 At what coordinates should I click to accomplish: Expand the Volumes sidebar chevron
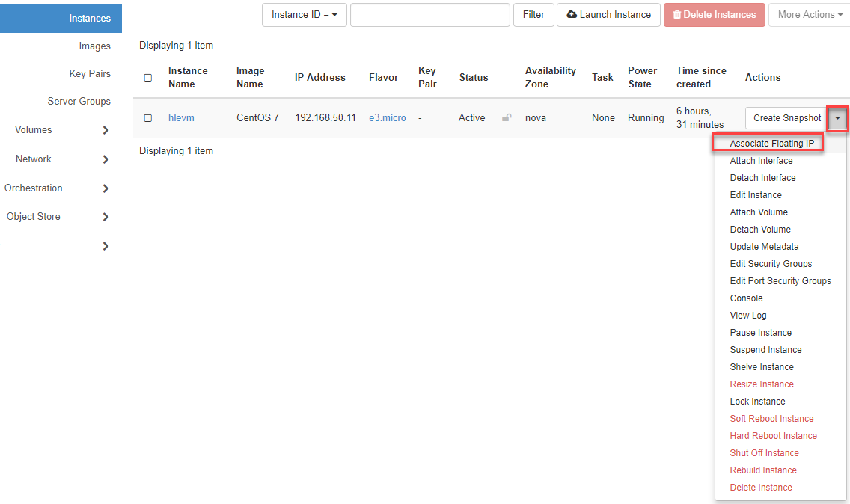coord(106,130)
